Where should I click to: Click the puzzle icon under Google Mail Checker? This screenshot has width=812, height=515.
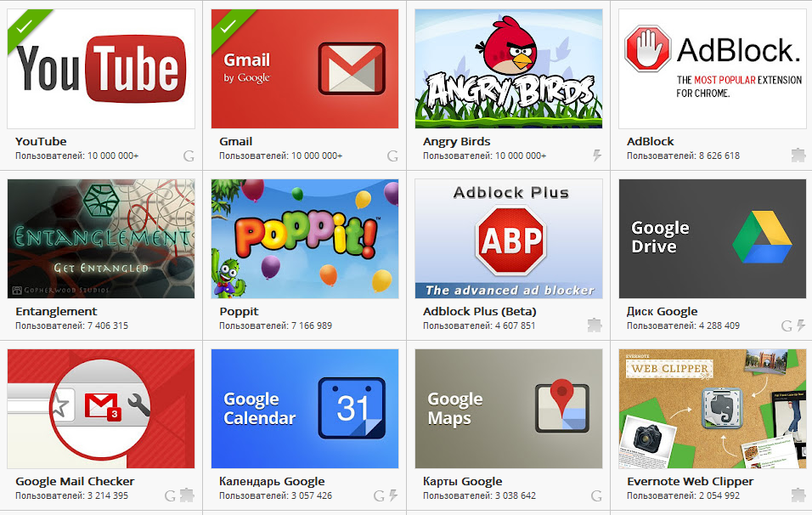point(187,495)
